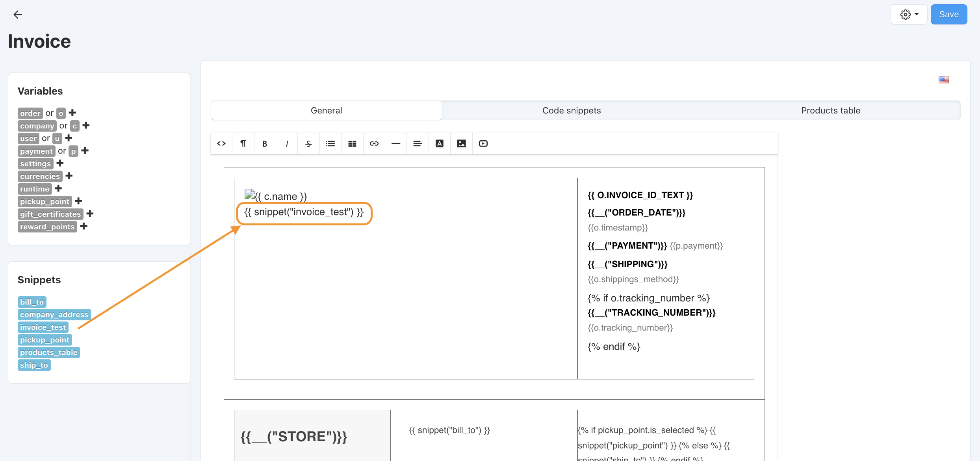Viewport: 980px width, 461px height.
Task: Open text color tool
Action: tap(440, 143)
